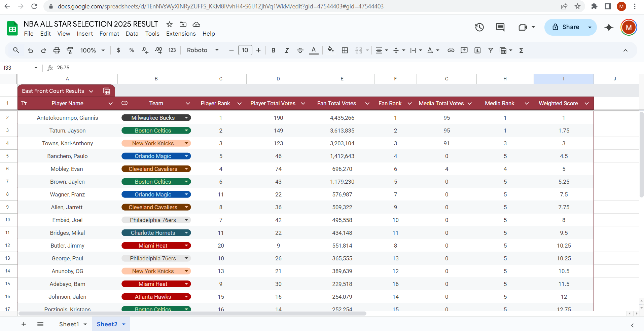
Task: Hide the menus with collapse chevron
Action: coord(625,50)
